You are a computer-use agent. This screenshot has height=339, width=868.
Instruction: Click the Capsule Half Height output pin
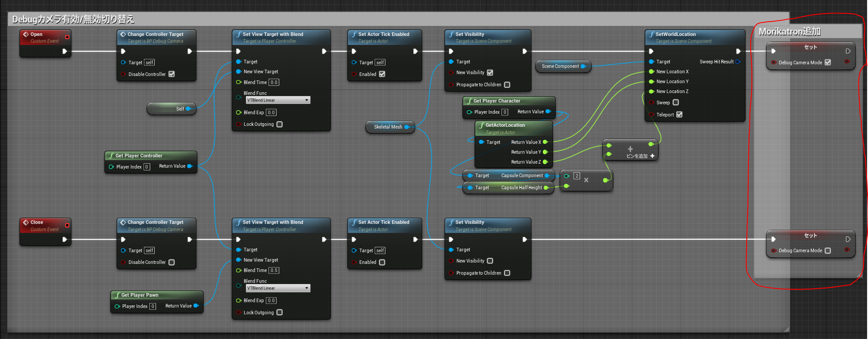(x=546, y=187)
